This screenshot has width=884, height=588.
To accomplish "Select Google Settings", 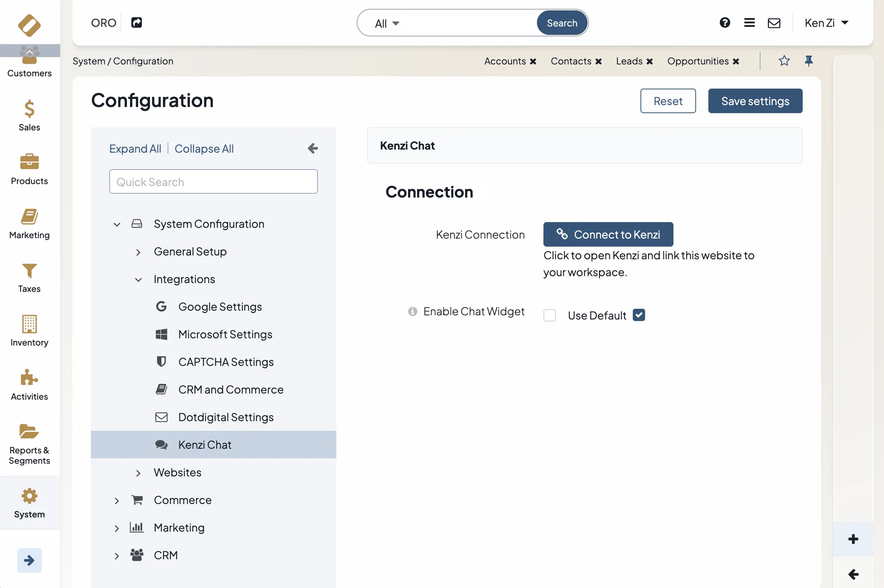I will pyautogui.click(x=220, y=307).
